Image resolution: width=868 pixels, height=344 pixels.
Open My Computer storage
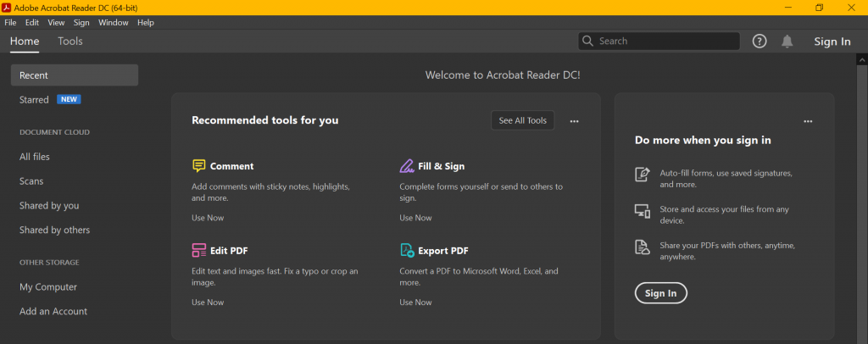click(48, 287)
